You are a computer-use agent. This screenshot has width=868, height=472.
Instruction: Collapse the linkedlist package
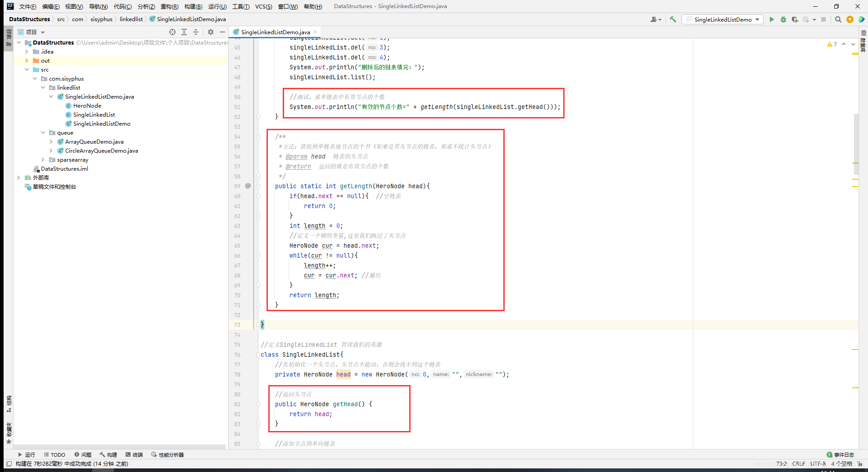tap(43, 87)
